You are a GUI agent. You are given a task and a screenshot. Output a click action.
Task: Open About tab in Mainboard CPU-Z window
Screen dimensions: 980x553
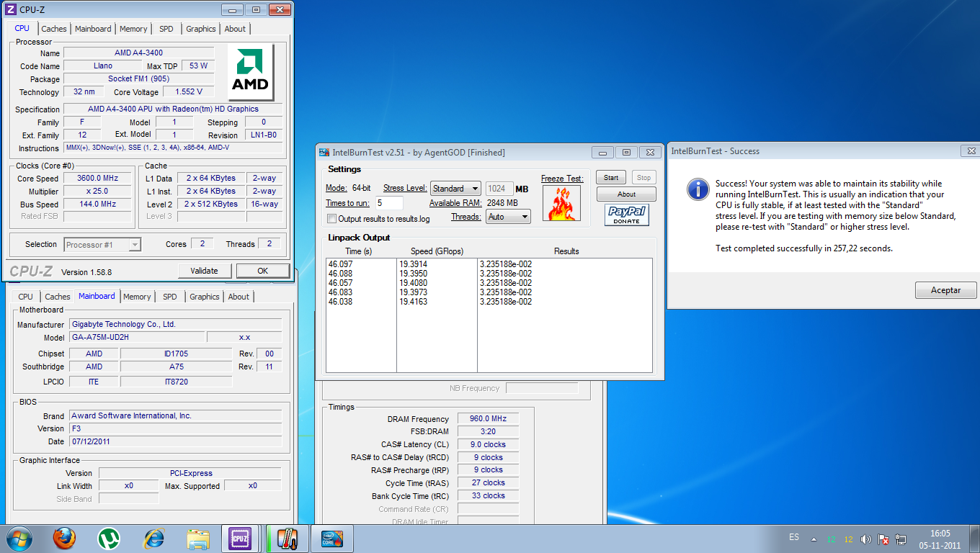tap(239, 297)
